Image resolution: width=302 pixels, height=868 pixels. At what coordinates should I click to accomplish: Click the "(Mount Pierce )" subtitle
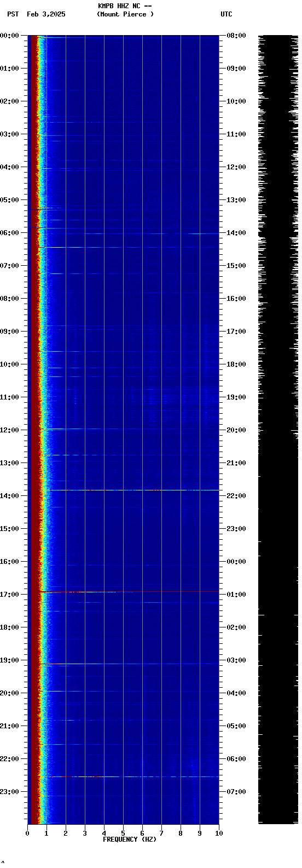125,14
